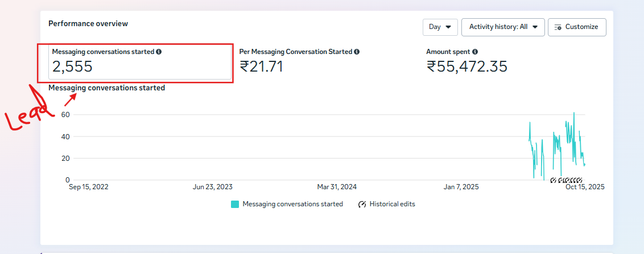Click the highest peak of the chart line
This screenshot has height=254, width=644.
[573, 113]
